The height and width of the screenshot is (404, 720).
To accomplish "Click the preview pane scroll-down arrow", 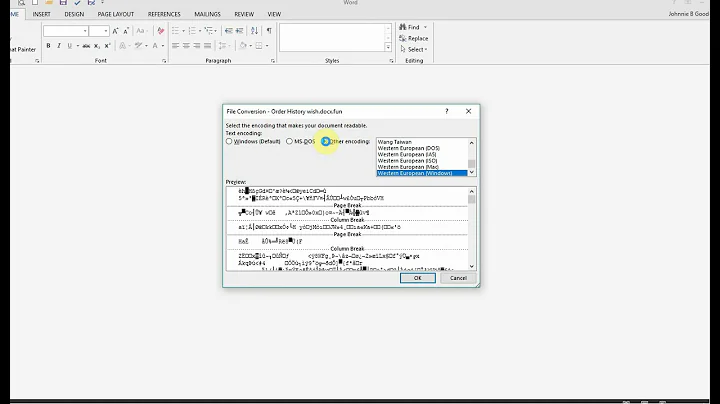I will pos(472,266).
